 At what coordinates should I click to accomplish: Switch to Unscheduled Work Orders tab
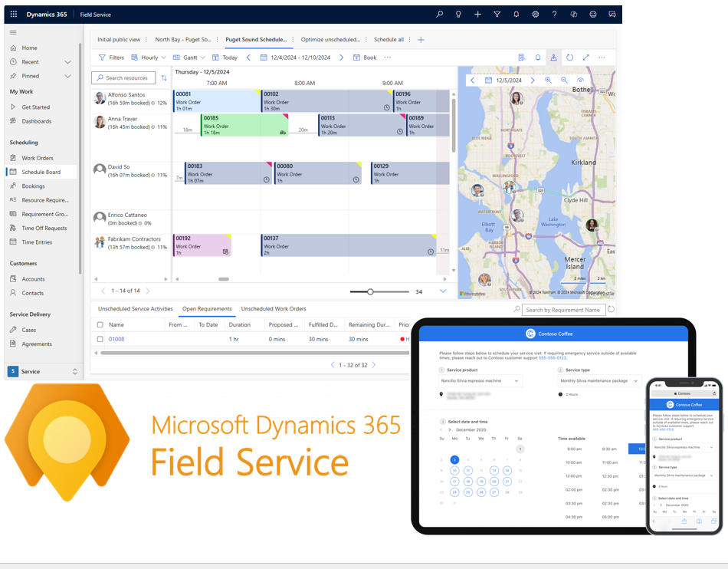274,309
